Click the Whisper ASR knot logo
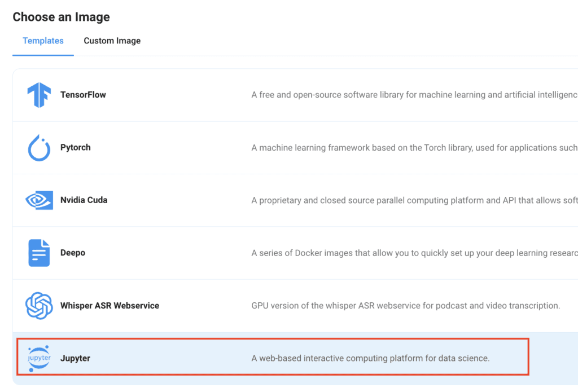 point(39,305)
